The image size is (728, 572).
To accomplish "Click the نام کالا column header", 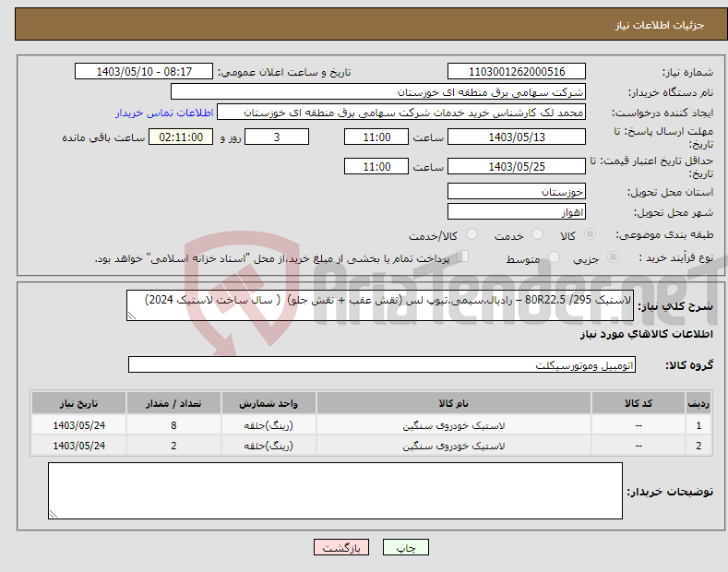I will click(x=454, y=403).
